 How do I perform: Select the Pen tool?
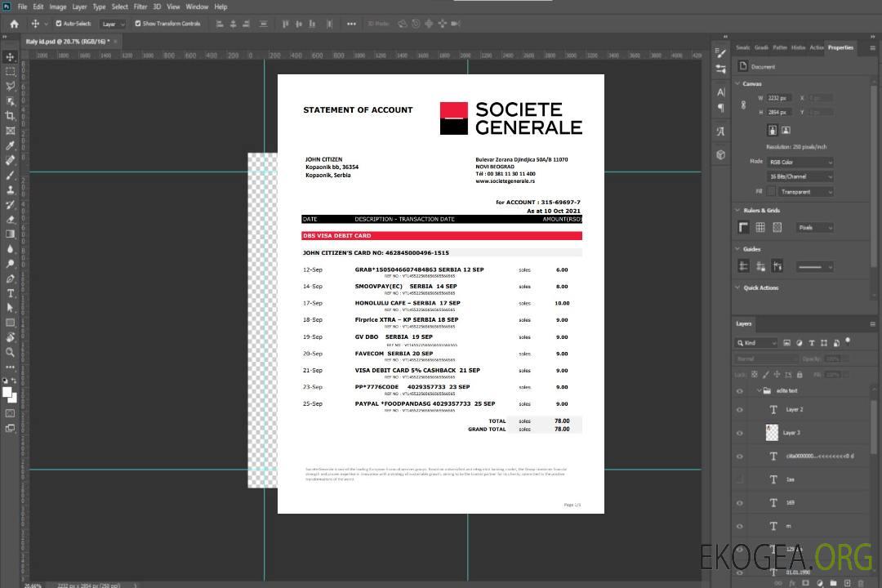coord(10,278)
